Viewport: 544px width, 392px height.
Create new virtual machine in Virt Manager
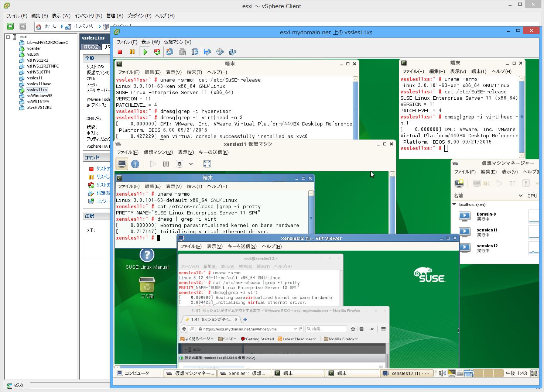click(x=459, y=183)
